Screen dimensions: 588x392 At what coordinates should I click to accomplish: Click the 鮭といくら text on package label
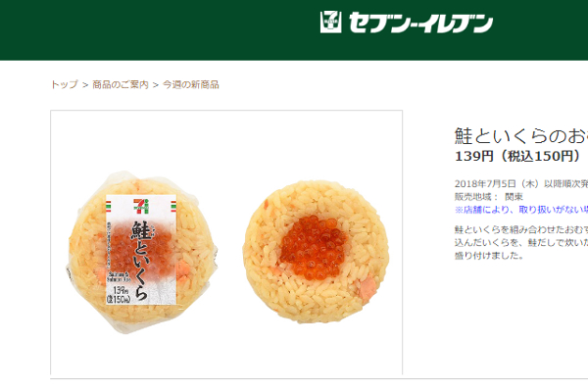[x=142, y=261]
